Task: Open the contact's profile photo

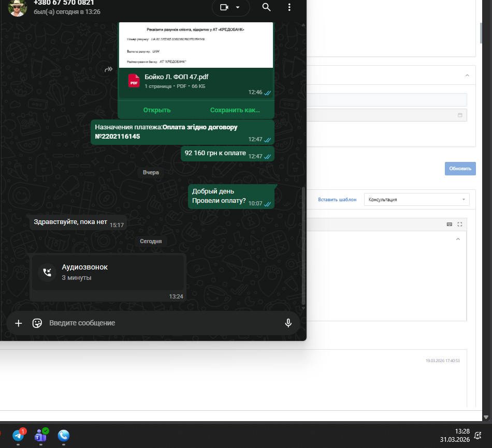Action: tap(17, 8)
